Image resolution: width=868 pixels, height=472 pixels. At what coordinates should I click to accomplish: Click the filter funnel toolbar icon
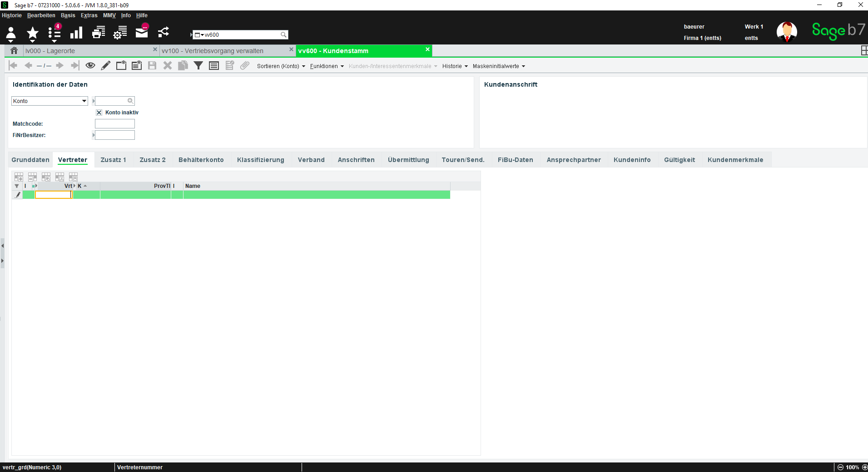(198, 65)
